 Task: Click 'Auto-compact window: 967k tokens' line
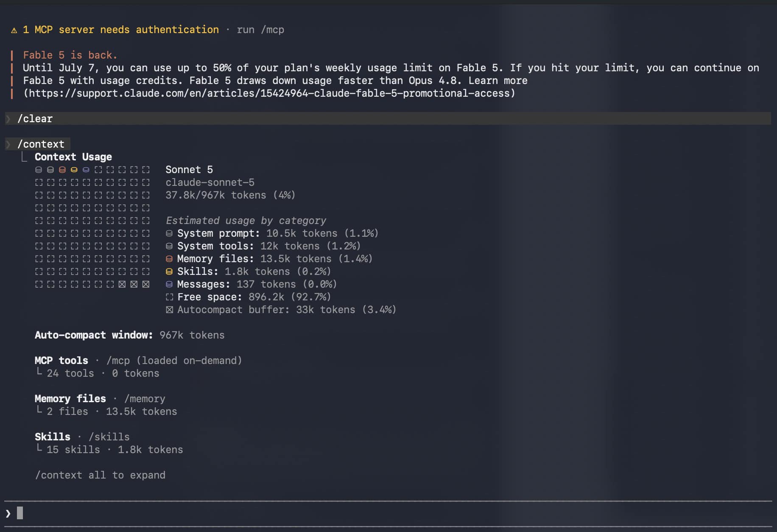point(130,335)
